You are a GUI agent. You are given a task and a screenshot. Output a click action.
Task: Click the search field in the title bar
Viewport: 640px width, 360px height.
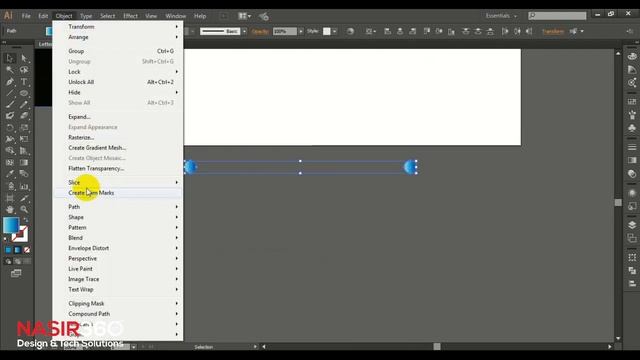click(x=557, y=16)
